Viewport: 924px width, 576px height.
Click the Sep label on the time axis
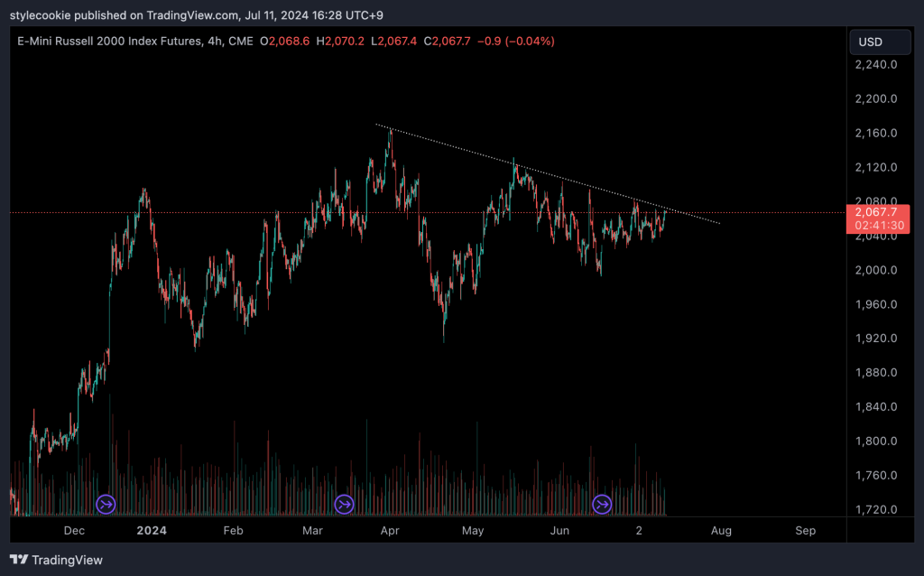pyautogui.click(x=805, y=531)
